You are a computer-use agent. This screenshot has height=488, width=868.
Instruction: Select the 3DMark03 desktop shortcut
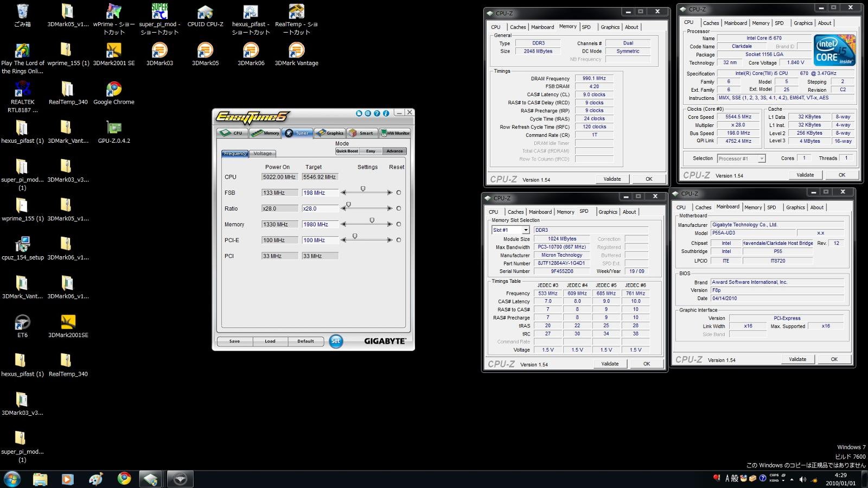tap(159, 54)
